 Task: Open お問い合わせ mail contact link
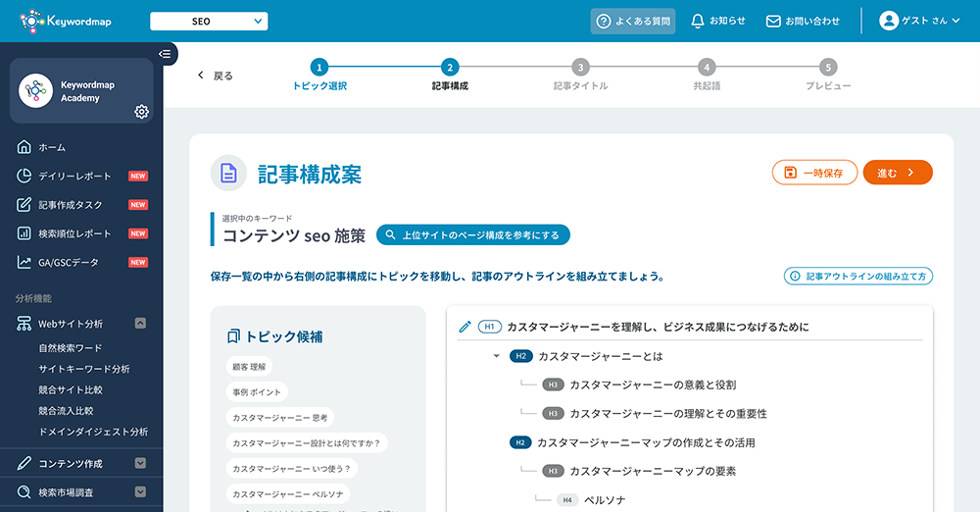tap(804, 22)
